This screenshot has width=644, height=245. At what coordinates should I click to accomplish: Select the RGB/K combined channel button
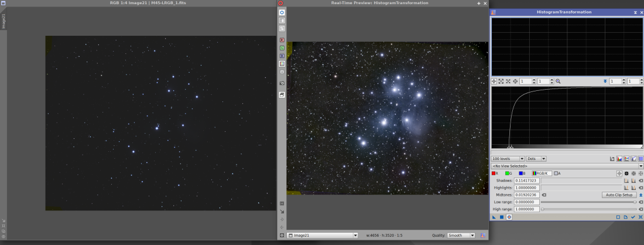tap(542, 173)
